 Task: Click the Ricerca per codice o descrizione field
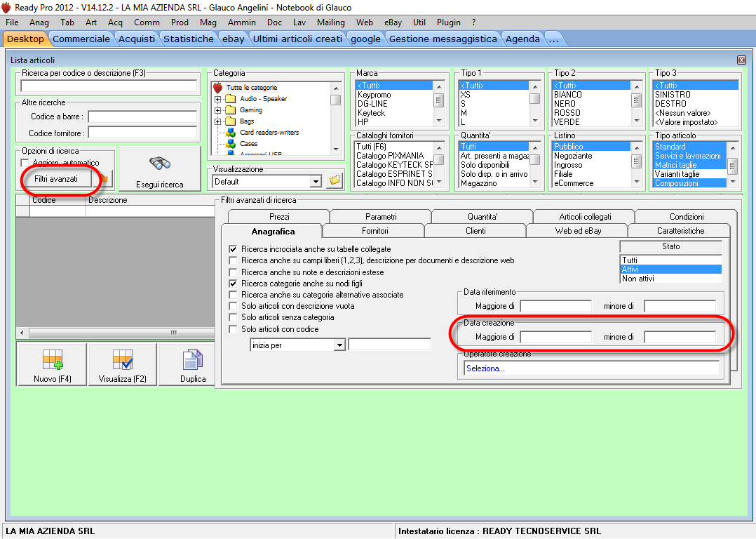point(109,86)
